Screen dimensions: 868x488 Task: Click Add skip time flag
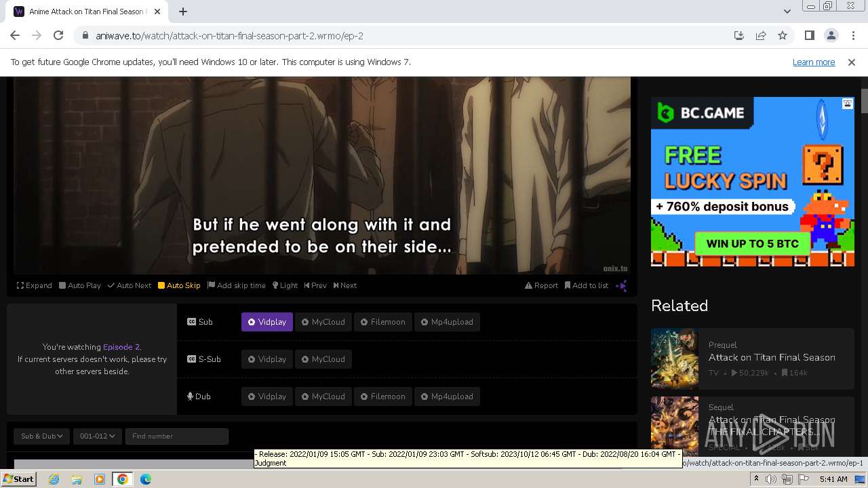(x=237, y=285)
